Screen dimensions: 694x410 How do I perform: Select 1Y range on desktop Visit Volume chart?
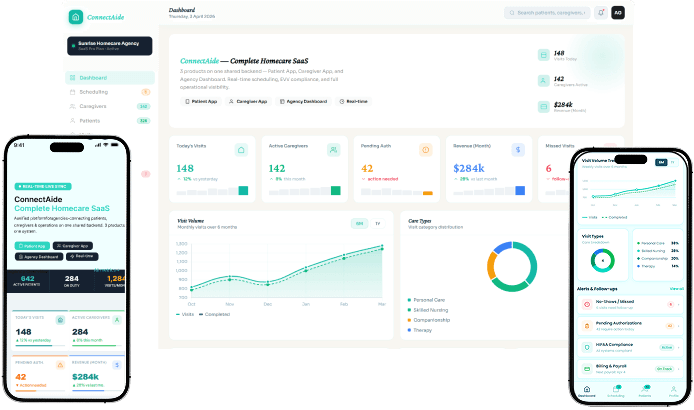point(378,224)
